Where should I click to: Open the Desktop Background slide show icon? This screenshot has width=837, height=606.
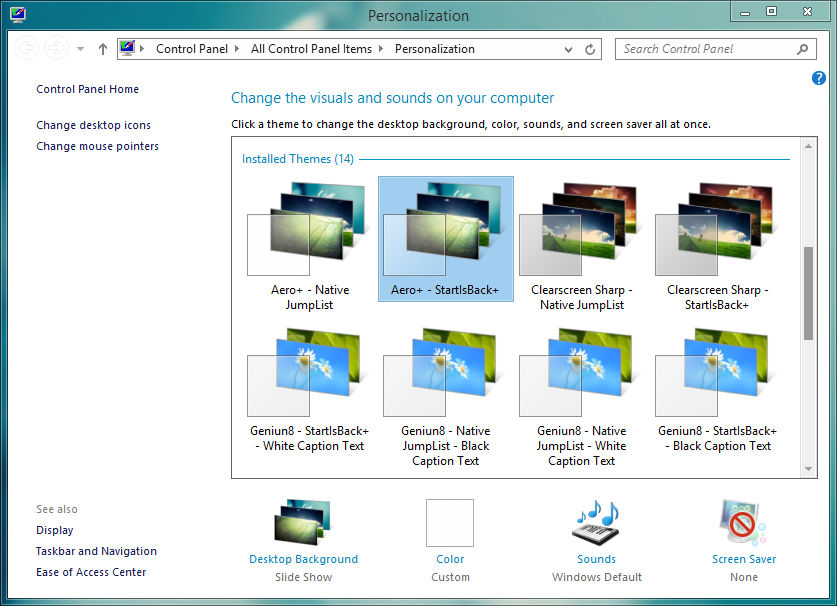coord(303,522)
